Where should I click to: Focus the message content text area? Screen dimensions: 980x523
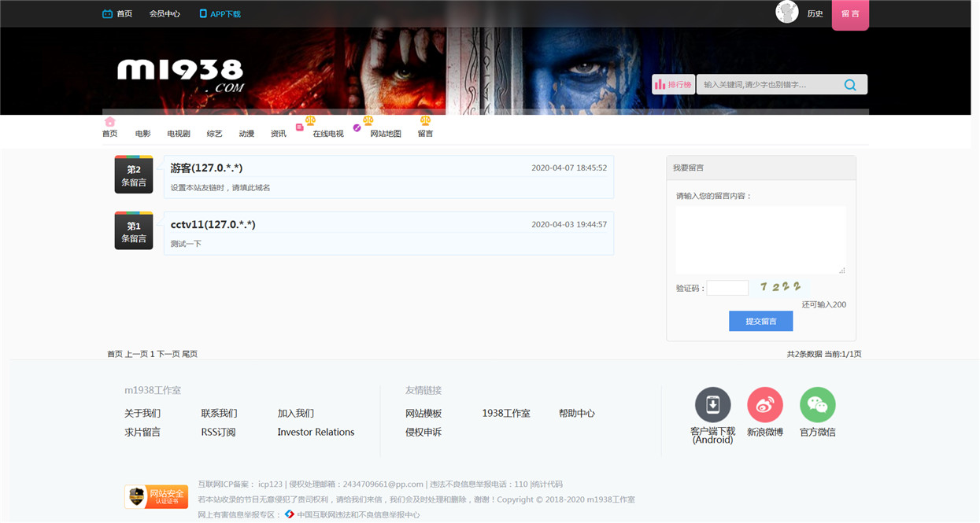click(x=760, y=241)
